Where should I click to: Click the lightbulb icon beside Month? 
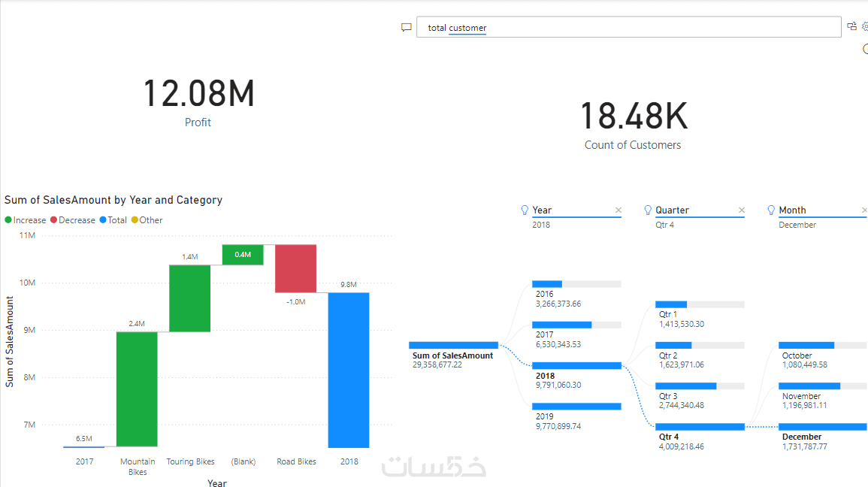(x=771, y=210)
